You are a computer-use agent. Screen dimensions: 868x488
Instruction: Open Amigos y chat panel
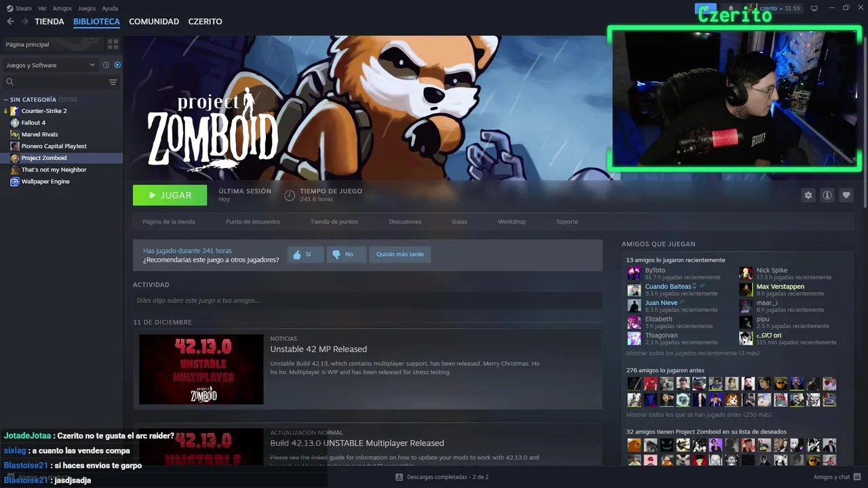(837, 477)
